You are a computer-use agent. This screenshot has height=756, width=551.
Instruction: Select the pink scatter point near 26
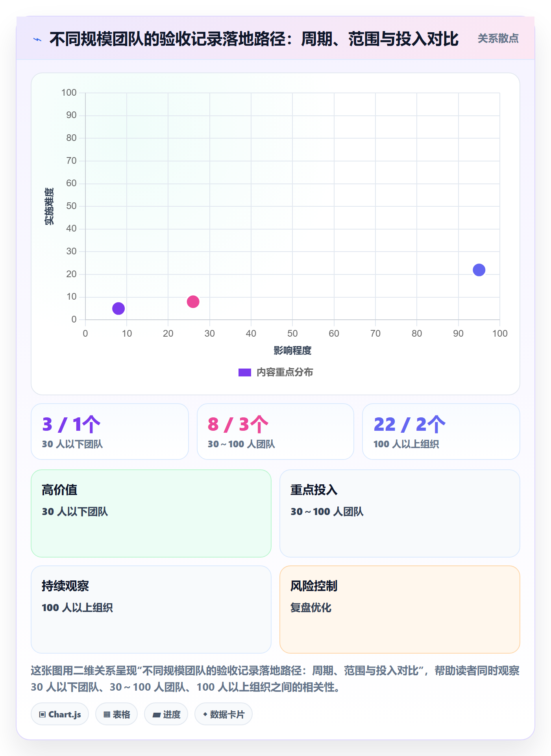193,302
